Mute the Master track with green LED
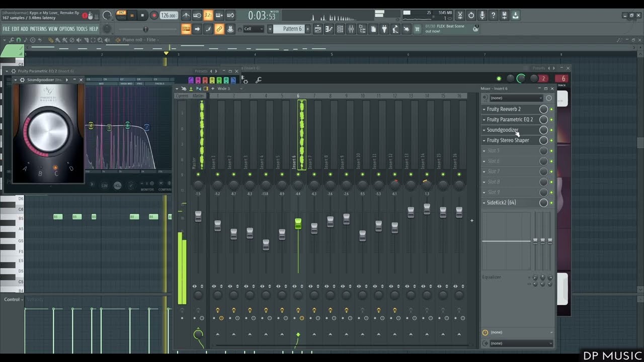Image resolution: width=644 pixels, height=362 pixels. click(x=198, y=174)
